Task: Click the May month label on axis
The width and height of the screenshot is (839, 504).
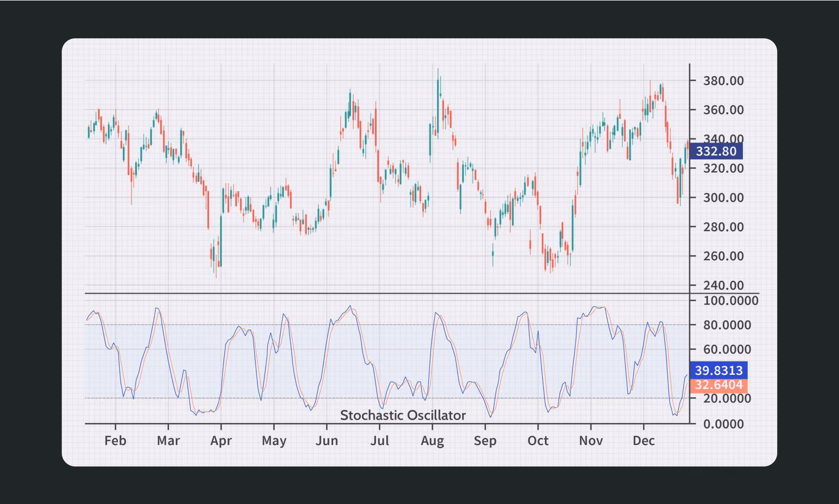Action: pos(274,441)
